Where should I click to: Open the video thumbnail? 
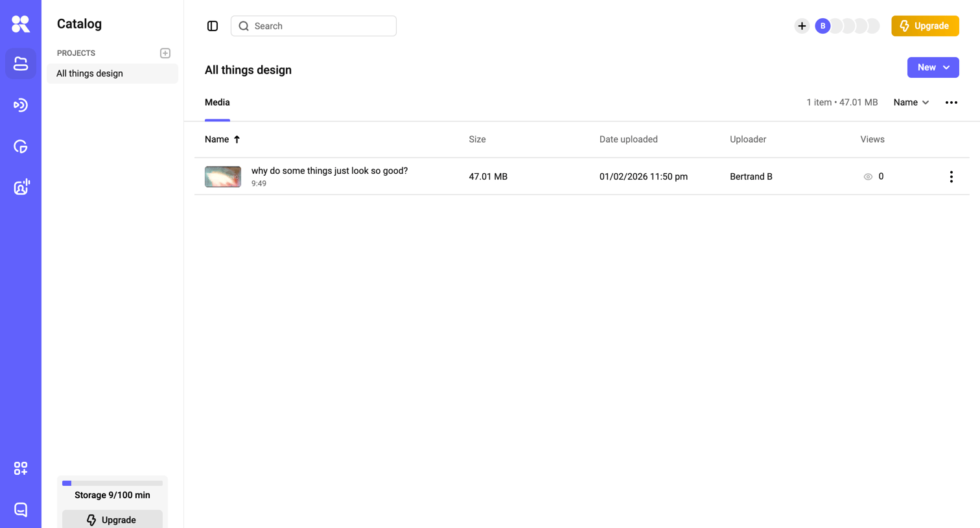pyautogui.click(x=223, y=176)
